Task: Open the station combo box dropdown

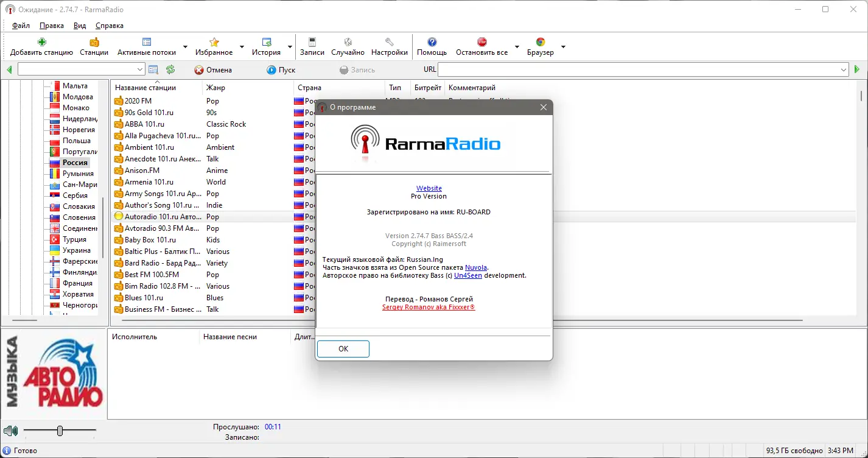Action: pos(140,70)
